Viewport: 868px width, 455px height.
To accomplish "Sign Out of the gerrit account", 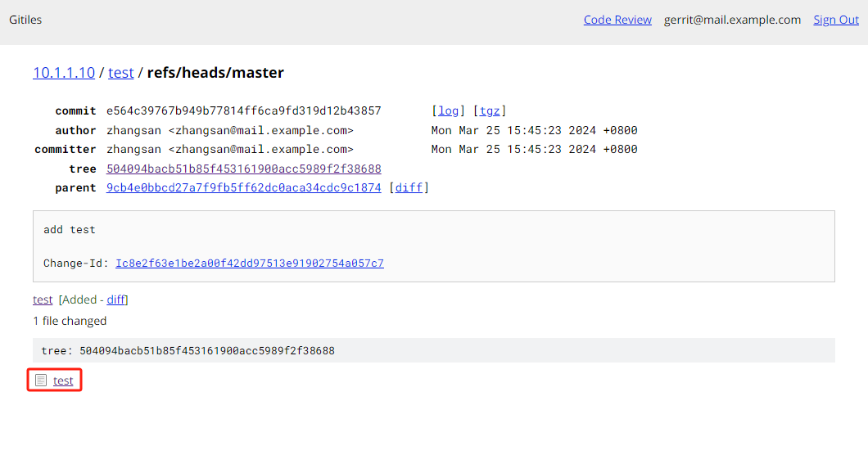I will coord(835,20).
